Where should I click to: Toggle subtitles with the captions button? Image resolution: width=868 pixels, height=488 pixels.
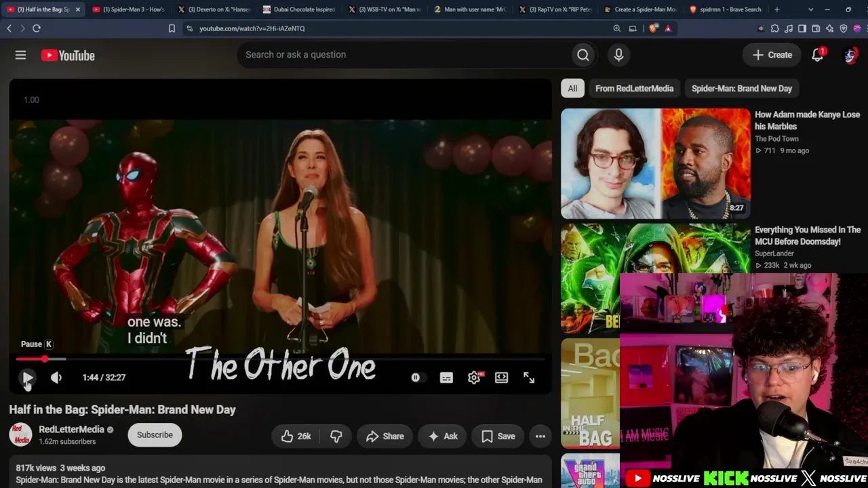tap(446, 378)
